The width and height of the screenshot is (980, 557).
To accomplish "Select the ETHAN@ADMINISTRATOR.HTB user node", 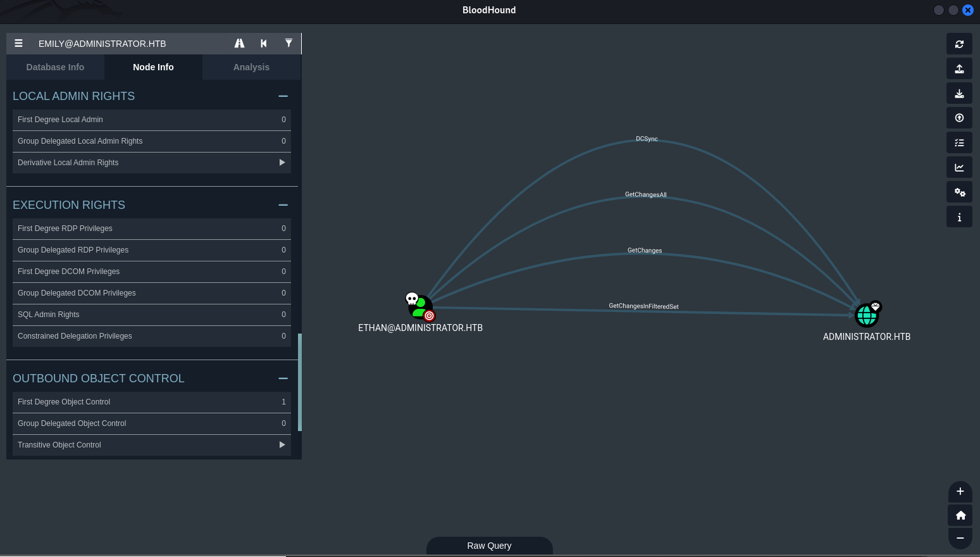I will (x=420, y=306).
